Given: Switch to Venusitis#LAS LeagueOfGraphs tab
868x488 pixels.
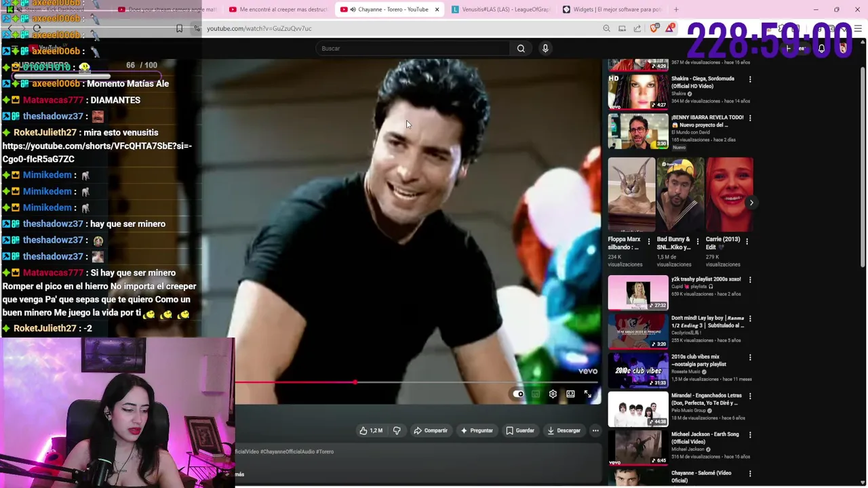Looking at the screenshot, I should click(x=501, y=9).
